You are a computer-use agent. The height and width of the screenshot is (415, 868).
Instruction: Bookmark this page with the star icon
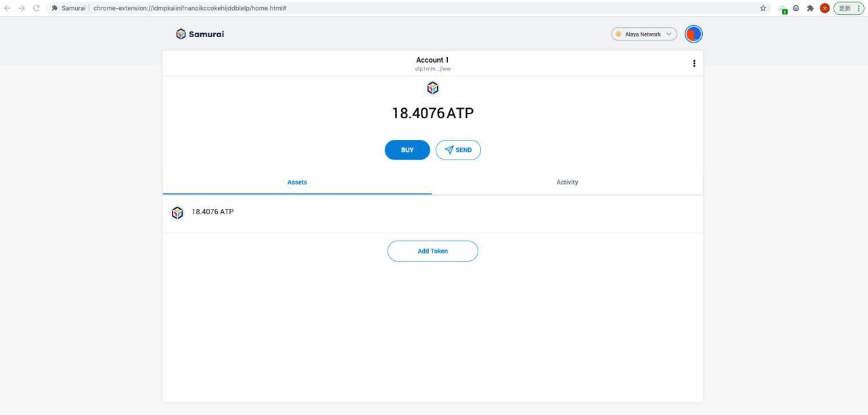click(x=763, y=8)
